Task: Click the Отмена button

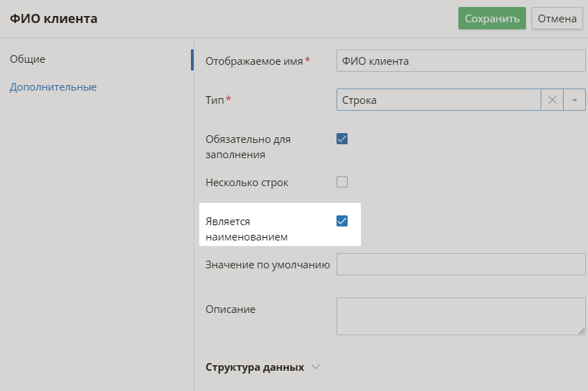Action: click(x=557, y=19)
